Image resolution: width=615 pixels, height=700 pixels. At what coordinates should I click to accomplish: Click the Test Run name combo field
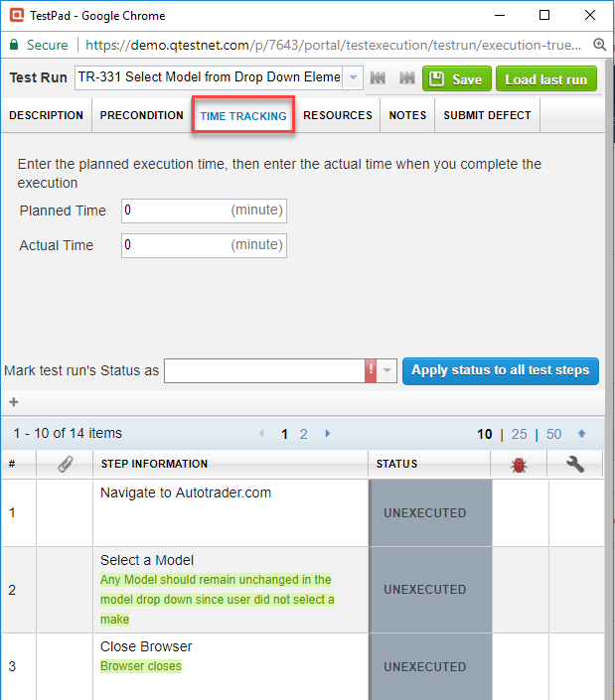[208, 77]
